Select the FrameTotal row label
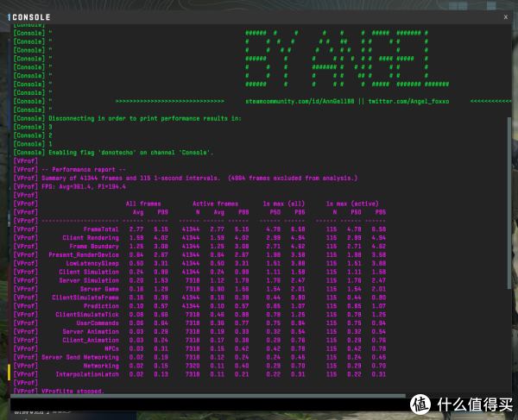Viewport: 518px width, 420px height. (102, 229)
